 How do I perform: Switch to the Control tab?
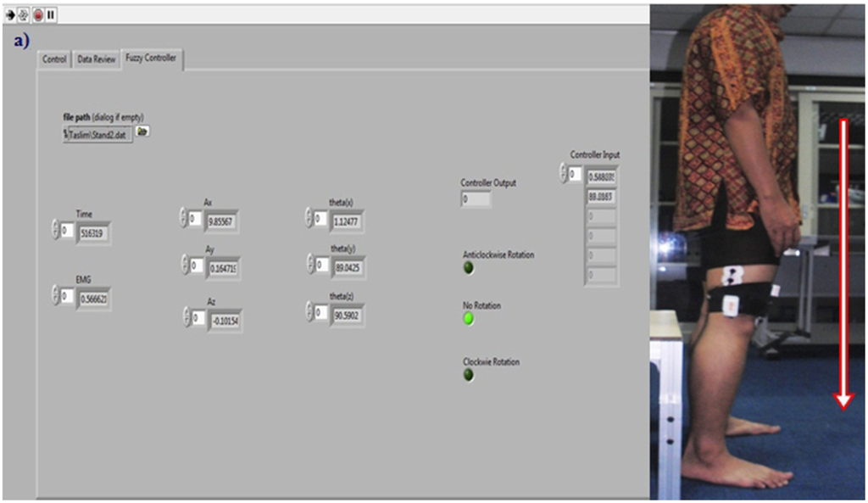click(54, 59)
